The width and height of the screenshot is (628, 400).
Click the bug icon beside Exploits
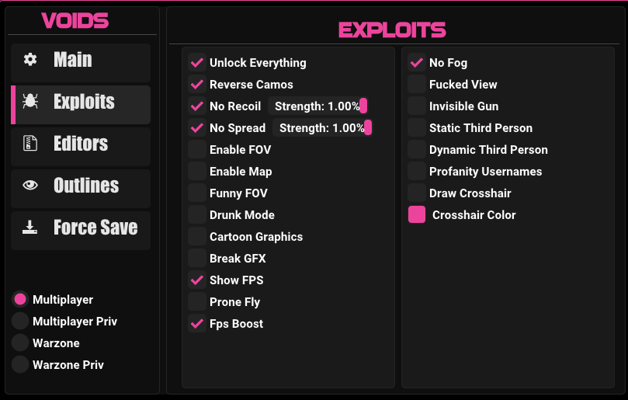(x=30, y=102)
